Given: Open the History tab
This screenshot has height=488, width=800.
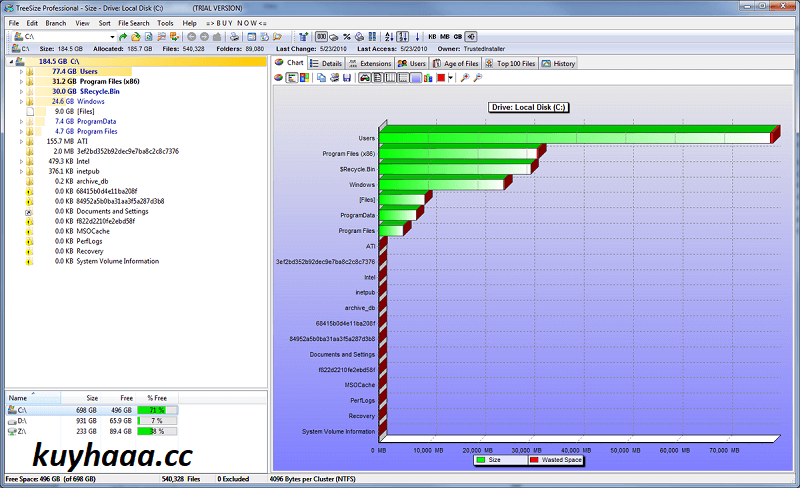Looking at the screenshot, I should coord(558,63).
